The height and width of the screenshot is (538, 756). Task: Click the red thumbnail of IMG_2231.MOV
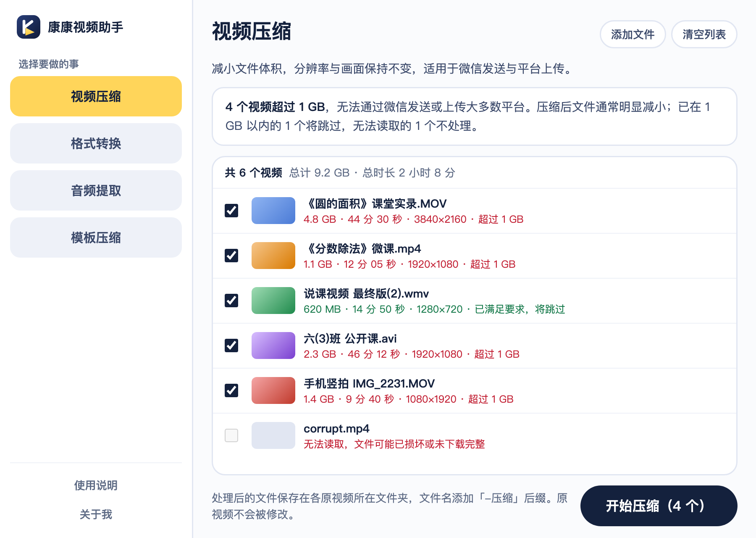[273, 390]
